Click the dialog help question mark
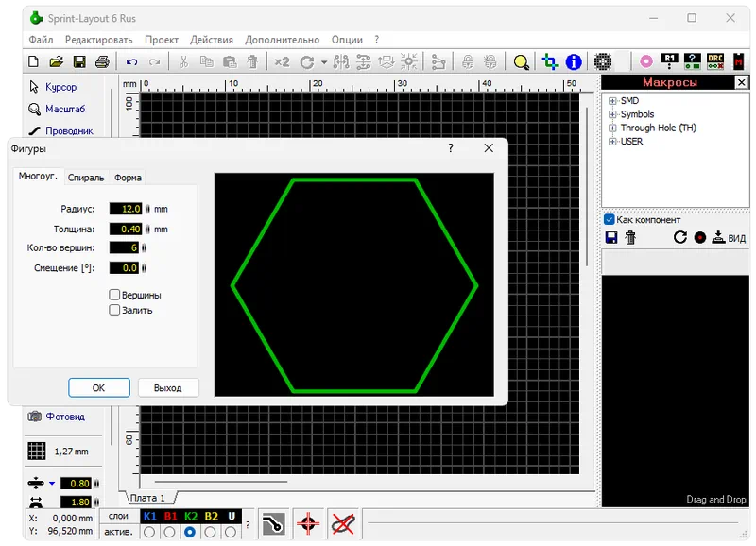This screenshot has width=756, height=546. pyautogui.click(x=451, y=148)
